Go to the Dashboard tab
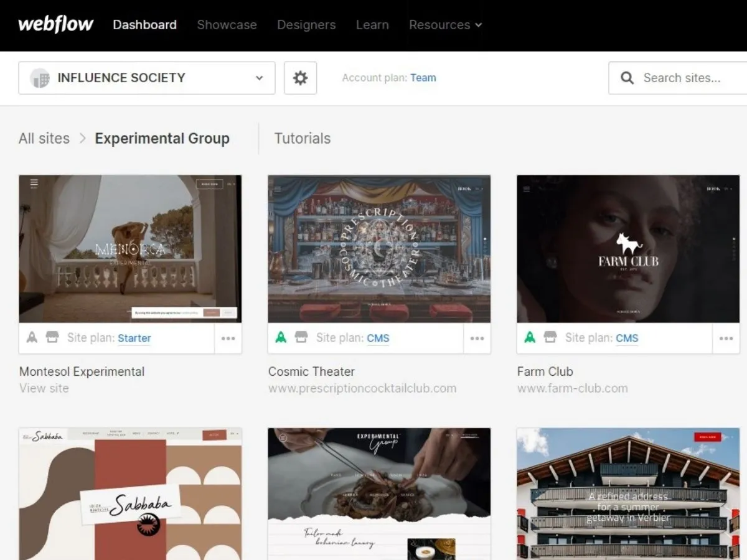 tap(144, 25)
